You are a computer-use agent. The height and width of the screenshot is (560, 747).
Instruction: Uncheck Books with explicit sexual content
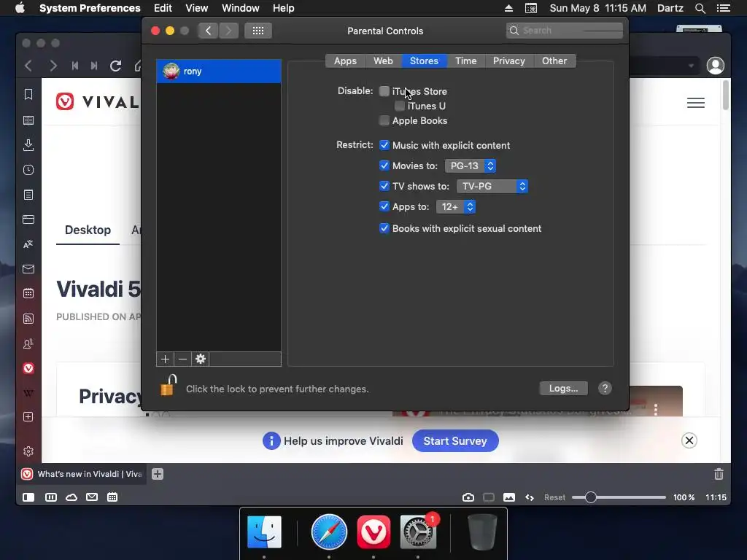384,228
